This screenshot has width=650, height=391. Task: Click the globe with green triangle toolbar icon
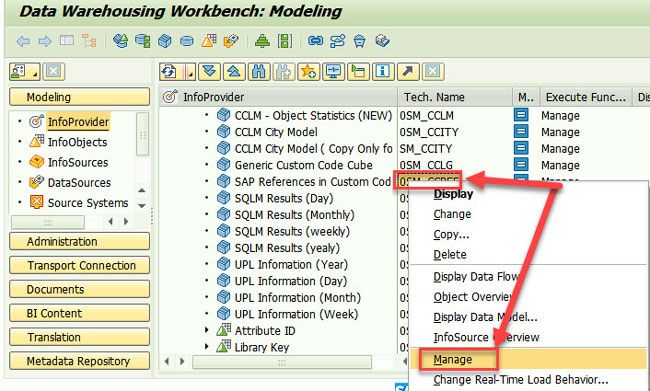[x=120, y=41]
